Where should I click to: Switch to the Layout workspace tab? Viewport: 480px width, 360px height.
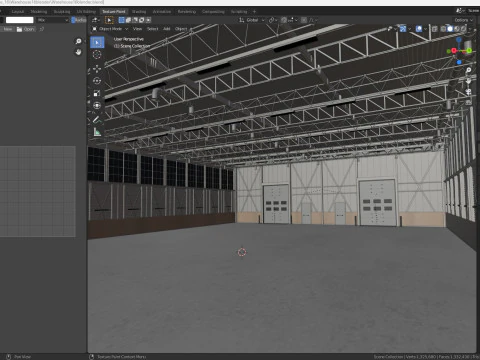[18, 12]
